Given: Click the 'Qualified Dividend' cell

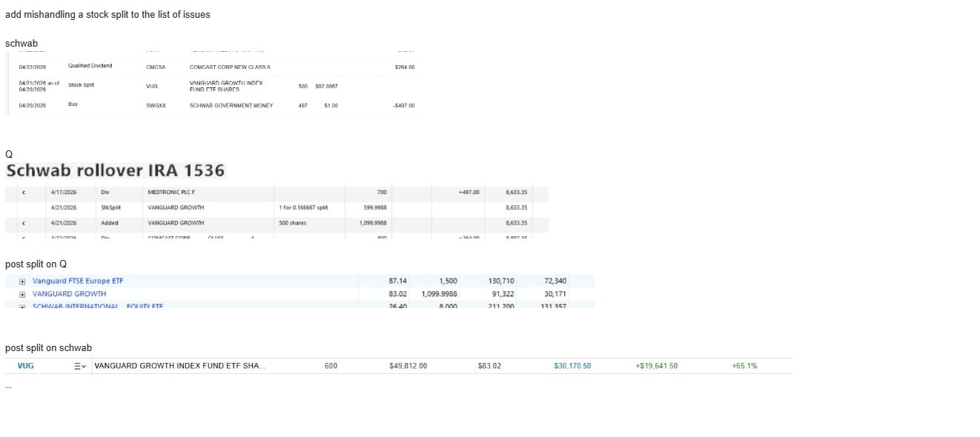Looking at the screenshot, I should click(x=90, y=66).
